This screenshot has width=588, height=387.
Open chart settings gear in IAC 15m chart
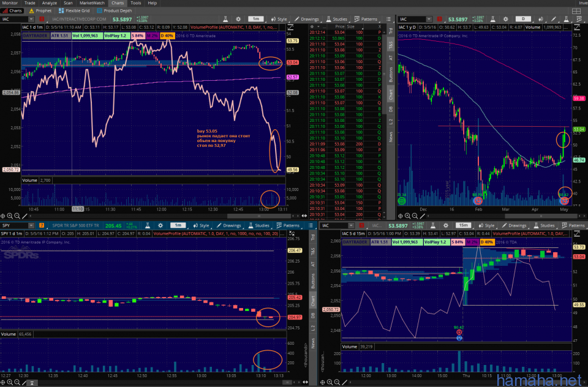pyautogui.click(x=446, y=225)
